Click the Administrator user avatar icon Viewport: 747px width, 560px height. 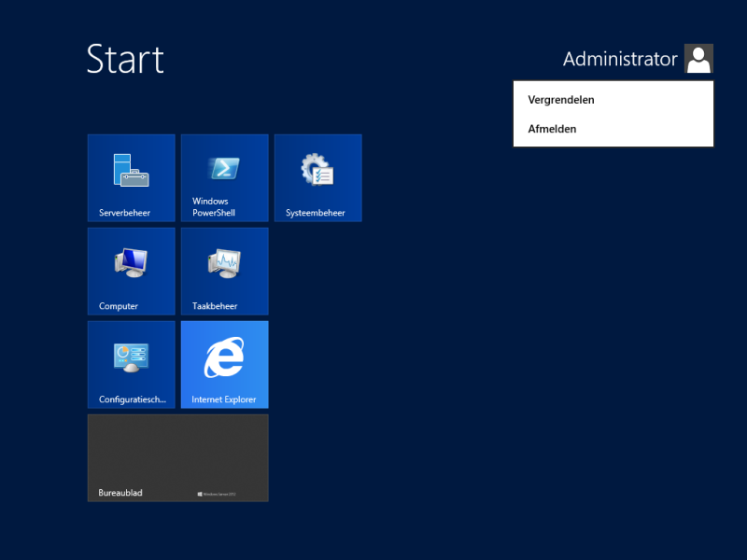click(698, 58)
